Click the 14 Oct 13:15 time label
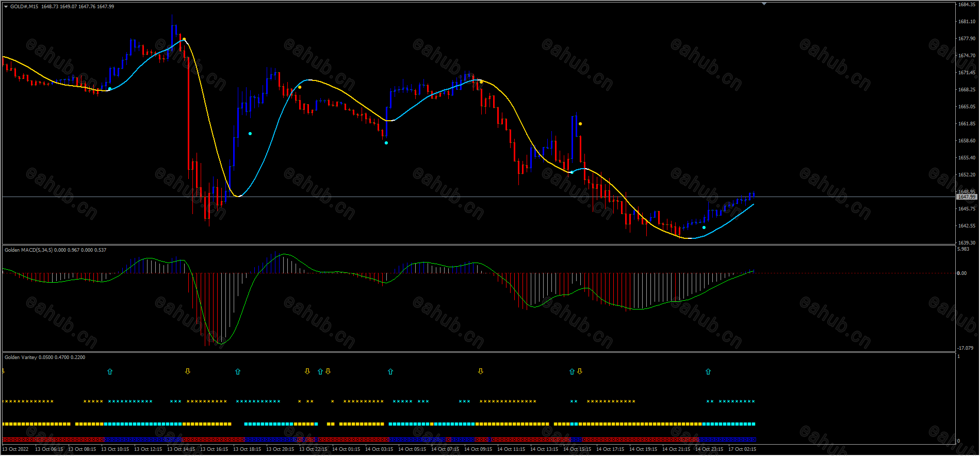 click(x=544, y=449)
